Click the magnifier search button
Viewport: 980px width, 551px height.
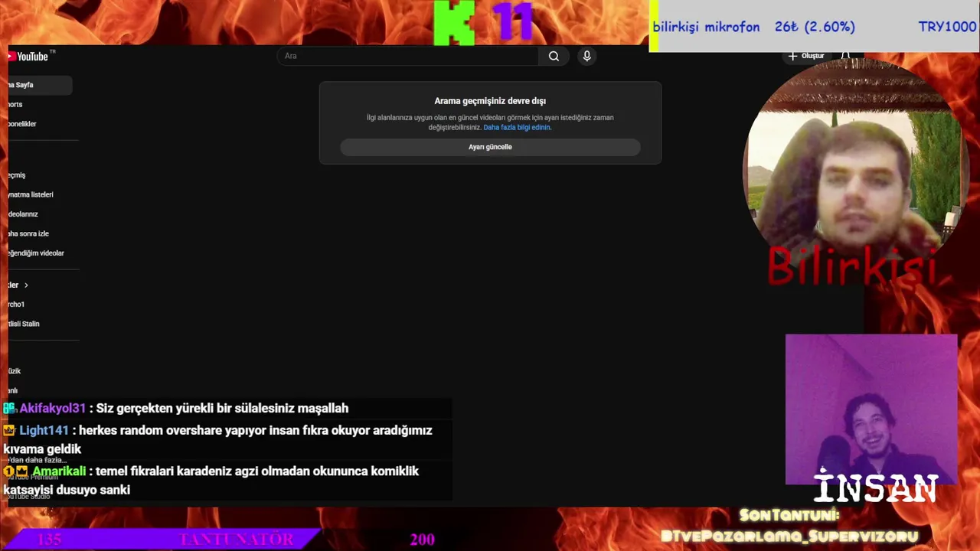554,56
